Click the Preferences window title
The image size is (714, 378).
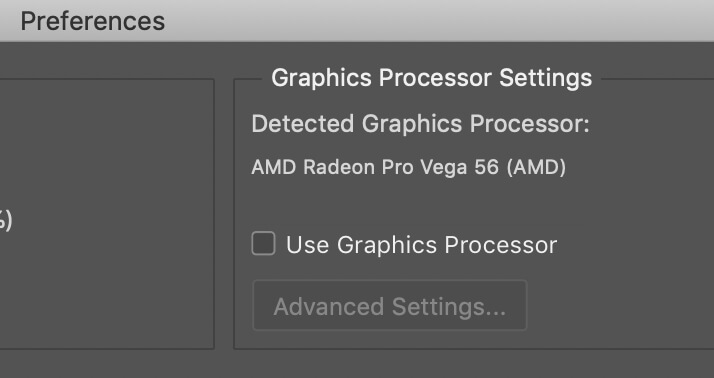(92, 21)
